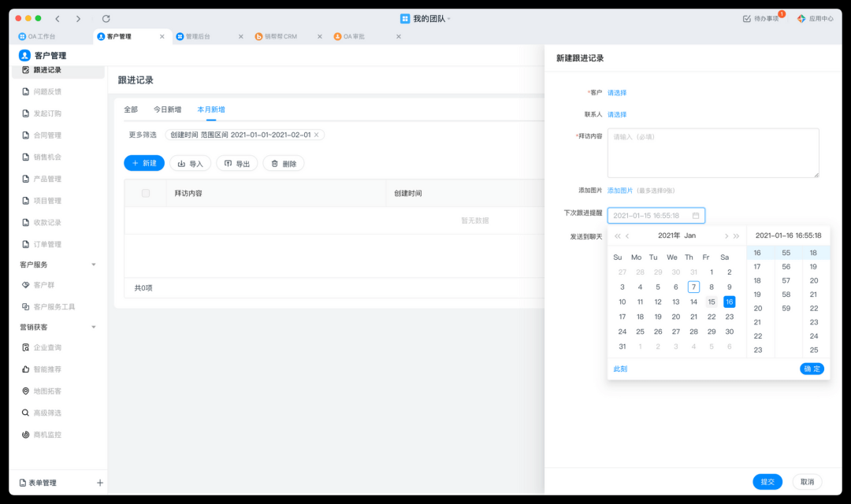Image resolution: width=851 pixels, height=504 pixels.
Task: Focus the 拜访内容 text area
Action: (x=713, y=153)
